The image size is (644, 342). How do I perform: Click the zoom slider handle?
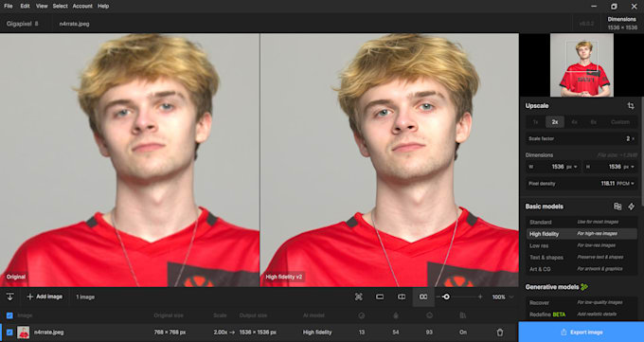(x=446, y=297)
